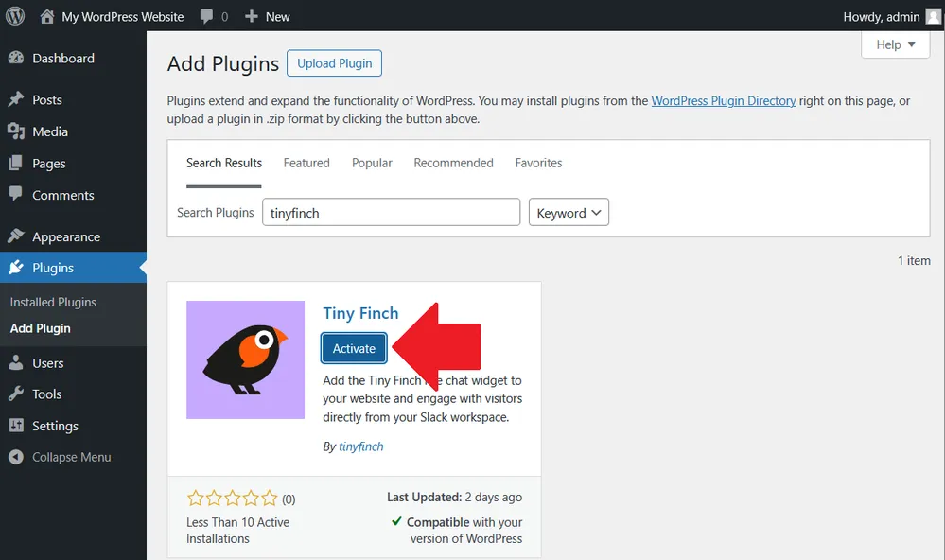Click the plugin star rating
Image resolution: width=945 pixels, height=560 pixels.
233,498
